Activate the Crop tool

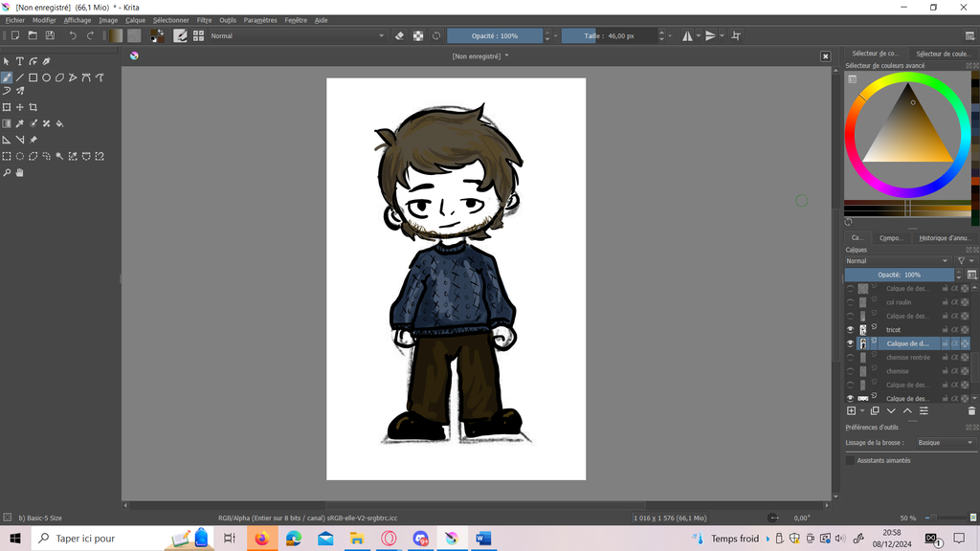click(x=33, y=107)
